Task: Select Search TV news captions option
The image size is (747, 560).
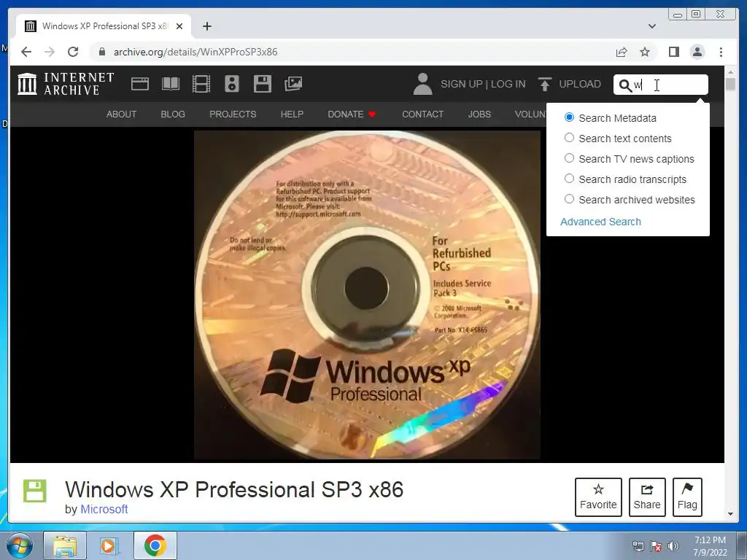Action: (x=569, y=158)
